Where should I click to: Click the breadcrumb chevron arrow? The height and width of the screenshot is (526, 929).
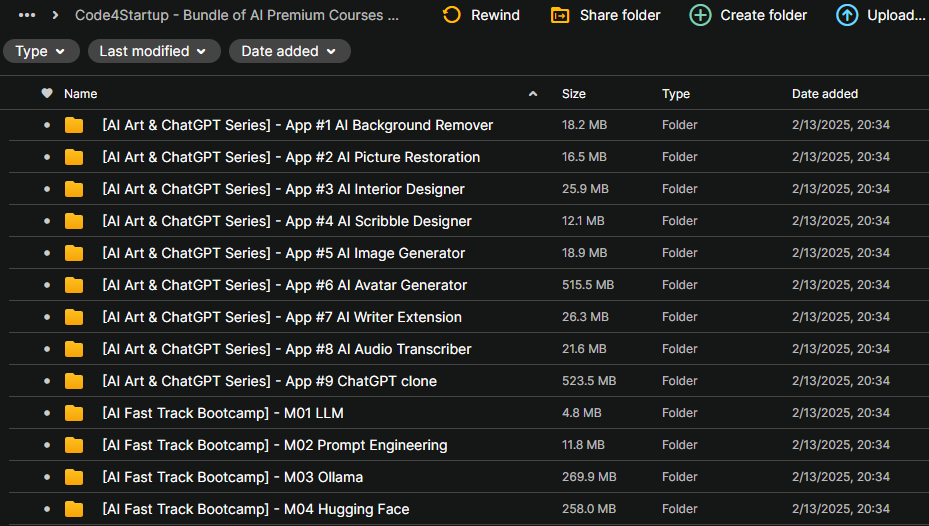point(55,15)
